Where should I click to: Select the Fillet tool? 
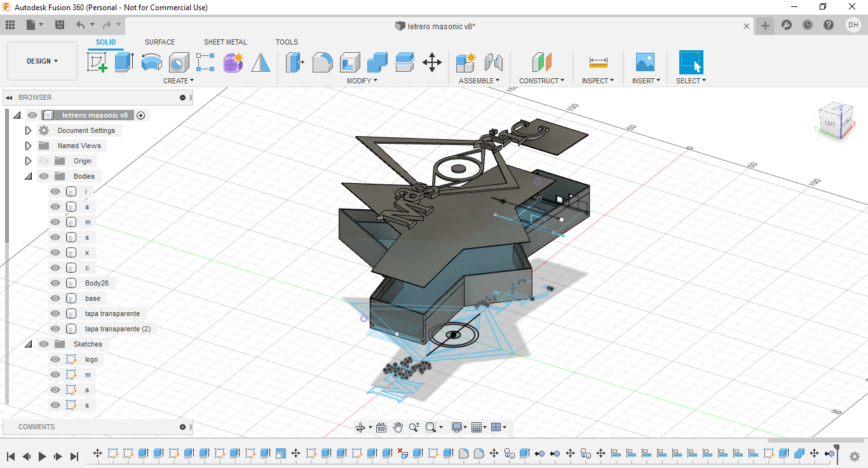click(322, 62)
